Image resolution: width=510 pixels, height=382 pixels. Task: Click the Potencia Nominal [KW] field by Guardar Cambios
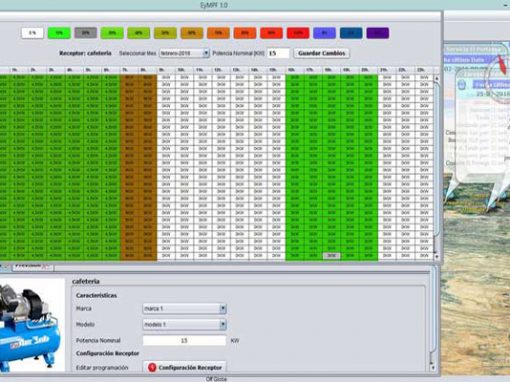click(x=278, y=53)
